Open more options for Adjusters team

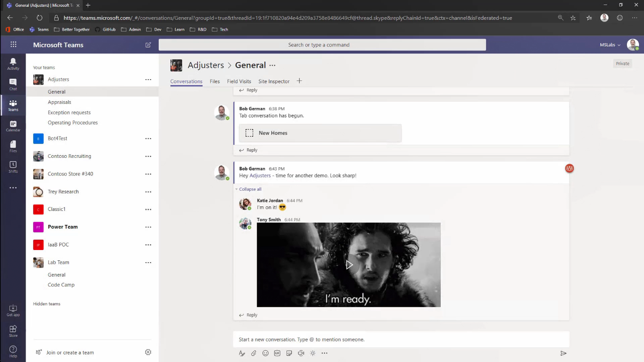[148, 80]
